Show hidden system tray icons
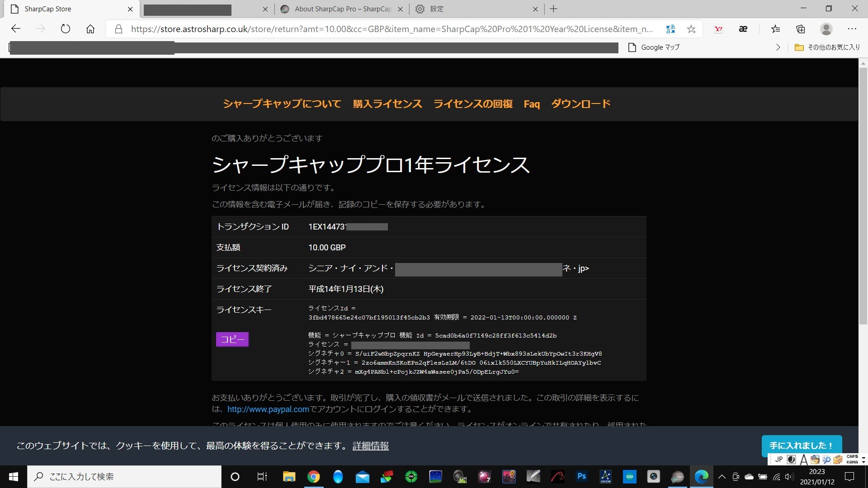Screen dimensions: 868x488 [x=722, y=477]
